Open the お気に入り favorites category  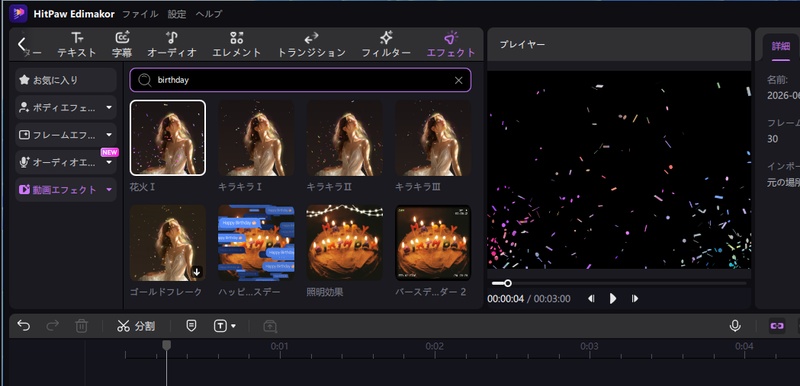tap(66, 80)
